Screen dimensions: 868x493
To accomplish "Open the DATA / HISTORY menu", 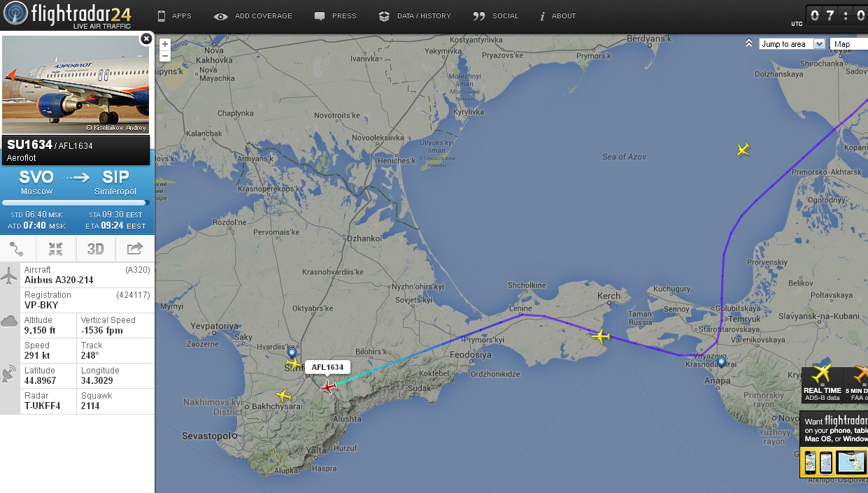I will click(415, 16).
